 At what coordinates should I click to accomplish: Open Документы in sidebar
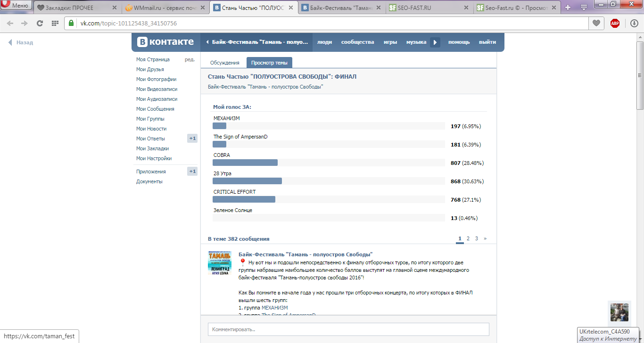click(x=149, y=181)
